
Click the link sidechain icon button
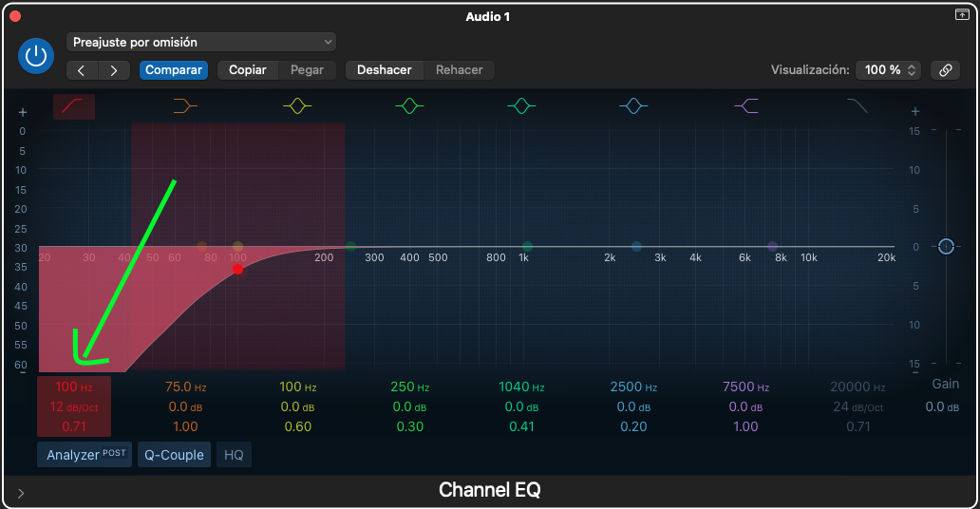pos(945,70)
